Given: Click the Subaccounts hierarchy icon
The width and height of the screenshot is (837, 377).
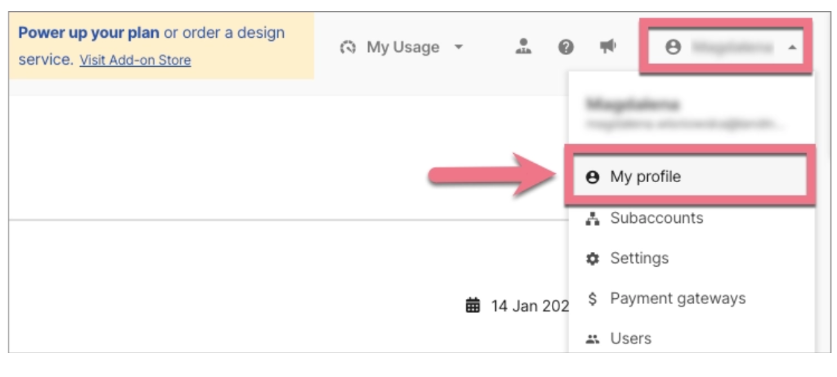Looking at the screenshot, I should [x=593, y=219].
